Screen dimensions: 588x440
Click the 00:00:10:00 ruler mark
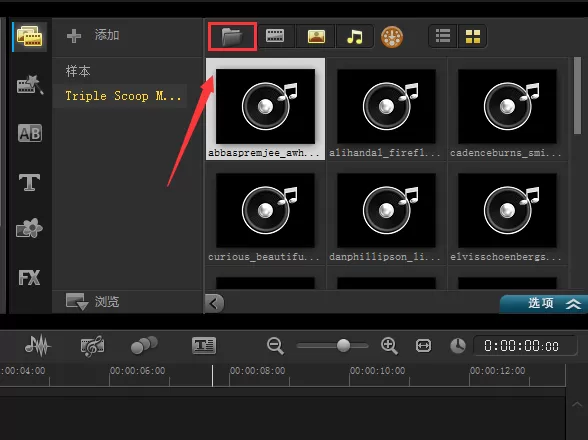tap(377, 371)
